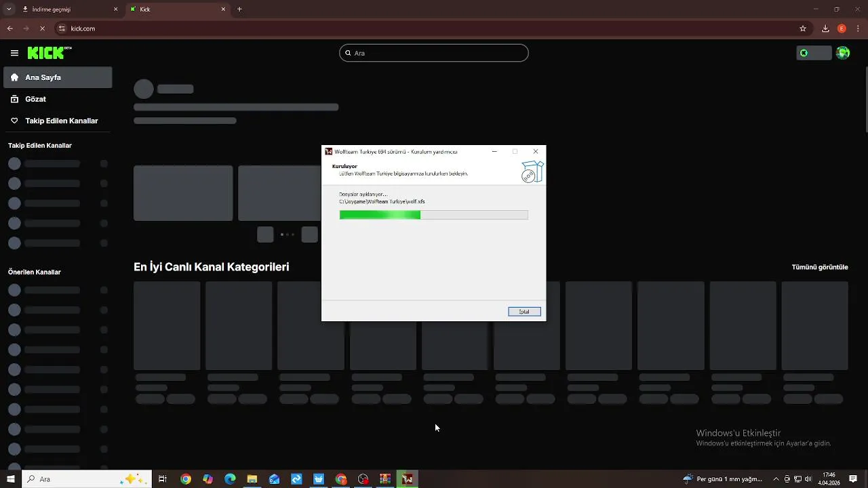
Task: Open the Windows Start menu
Action: point(11,479)
